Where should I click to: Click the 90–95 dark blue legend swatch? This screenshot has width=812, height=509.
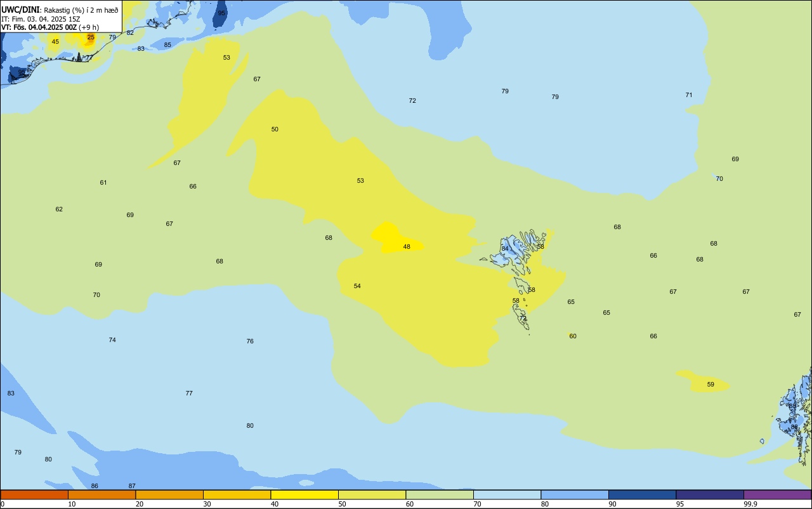[x=642, y=494]
